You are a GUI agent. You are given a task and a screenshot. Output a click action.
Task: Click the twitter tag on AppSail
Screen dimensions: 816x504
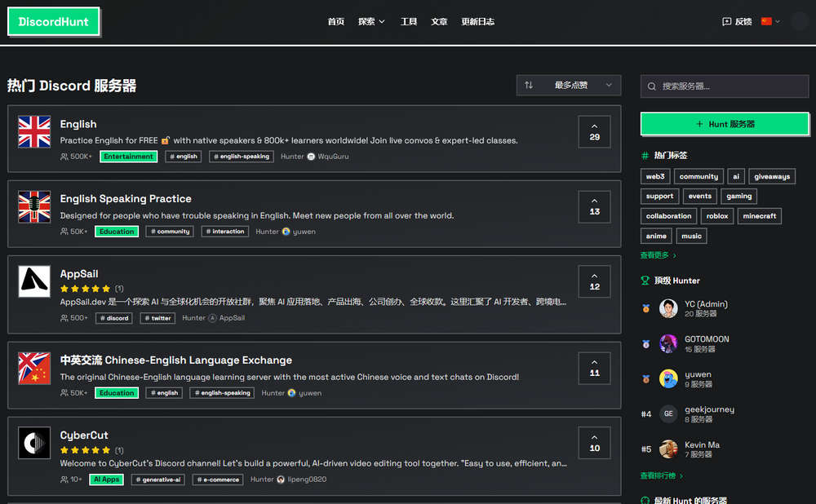click(157, 318)
